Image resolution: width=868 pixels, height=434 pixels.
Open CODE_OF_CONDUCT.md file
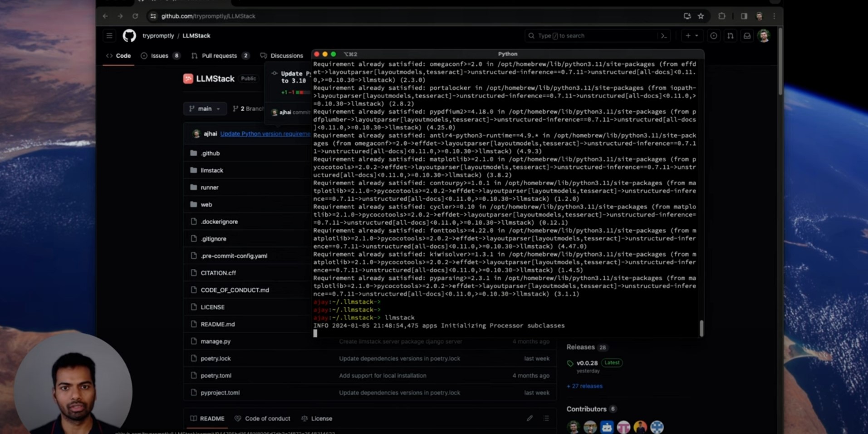point(235,290)
